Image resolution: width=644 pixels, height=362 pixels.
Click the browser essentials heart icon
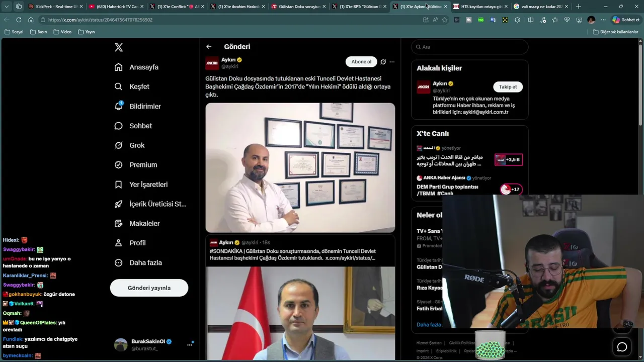tap(567, 20)
